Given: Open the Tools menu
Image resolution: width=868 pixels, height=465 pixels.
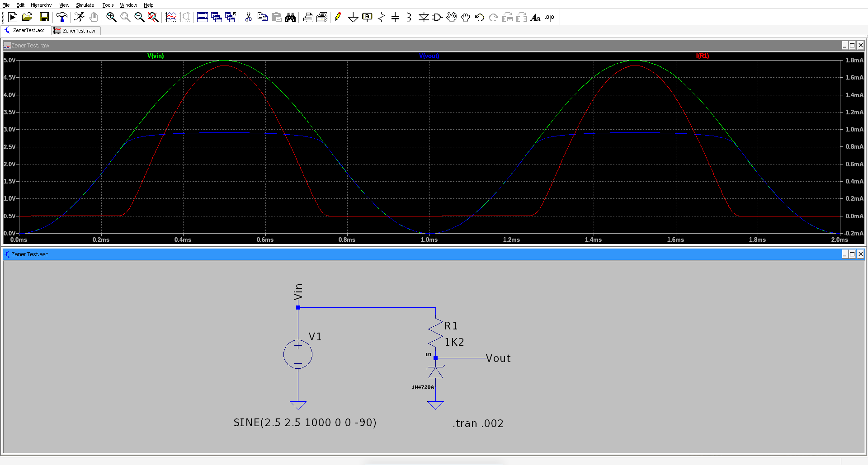Looking at the screenshot, I should click(108, 5).
